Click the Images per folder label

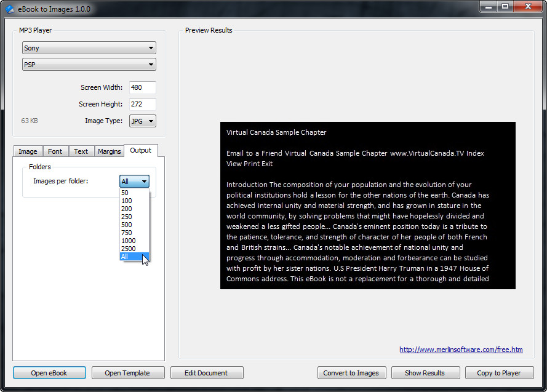(60, 181)
